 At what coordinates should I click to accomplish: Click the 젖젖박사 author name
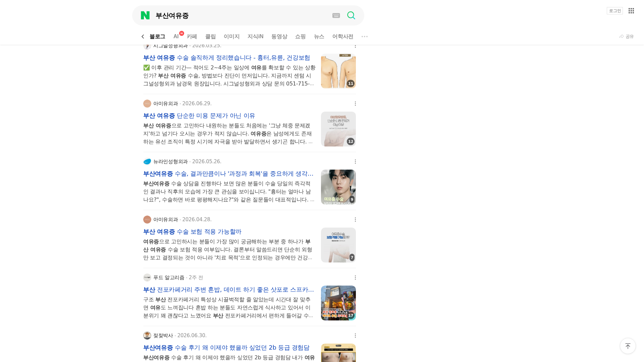coord(163,336)
